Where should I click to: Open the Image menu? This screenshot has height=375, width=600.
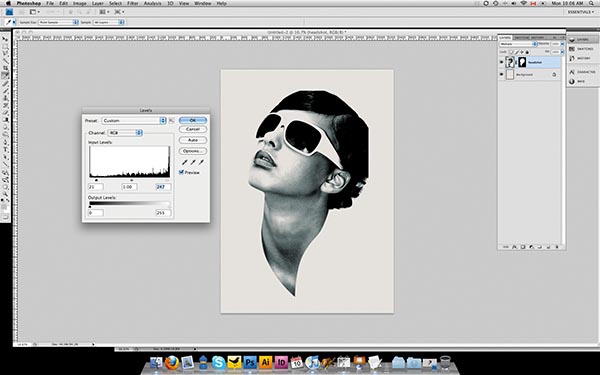(80, 3)
